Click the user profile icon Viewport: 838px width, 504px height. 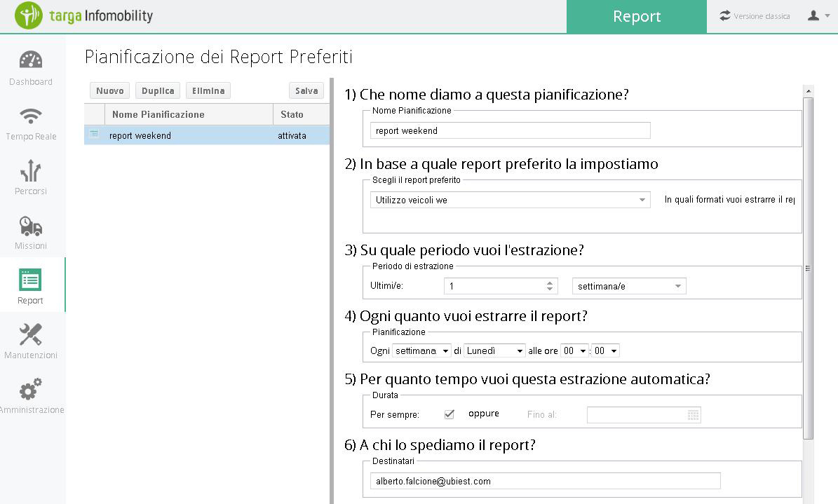[813, 15]
